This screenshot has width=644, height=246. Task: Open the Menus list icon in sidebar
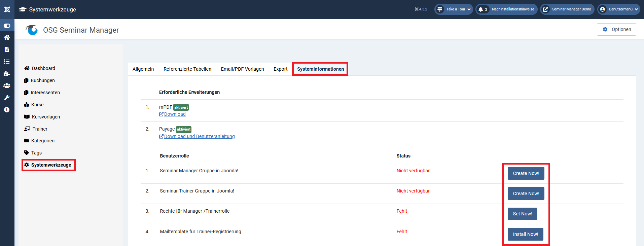[7, 62]
